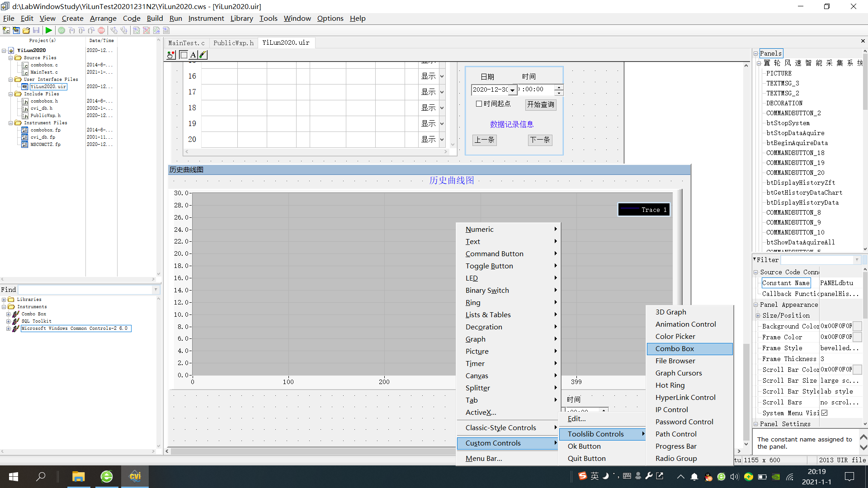Switch to the PublicWxp.h tab
Viewport: 868px width, 488px height.
pyautogui.click(x=233, y=42)
